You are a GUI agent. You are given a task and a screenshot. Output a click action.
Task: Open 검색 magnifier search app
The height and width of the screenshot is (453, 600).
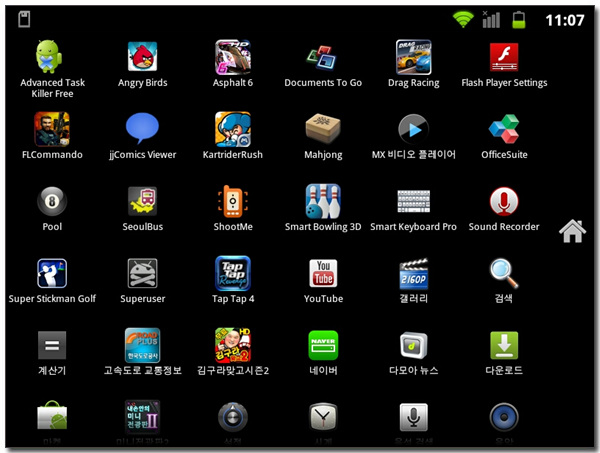click(504, 280)
